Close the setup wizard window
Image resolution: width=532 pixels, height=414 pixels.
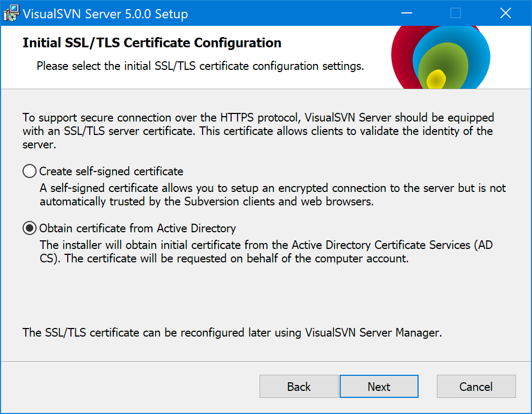(505, 13)
